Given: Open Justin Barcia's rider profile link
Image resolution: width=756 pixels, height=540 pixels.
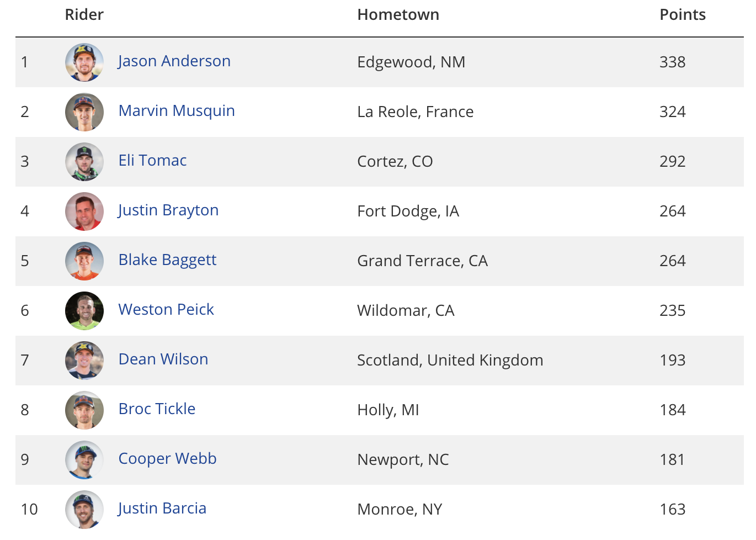Looking at the screenshot, I should pos(162,509).
